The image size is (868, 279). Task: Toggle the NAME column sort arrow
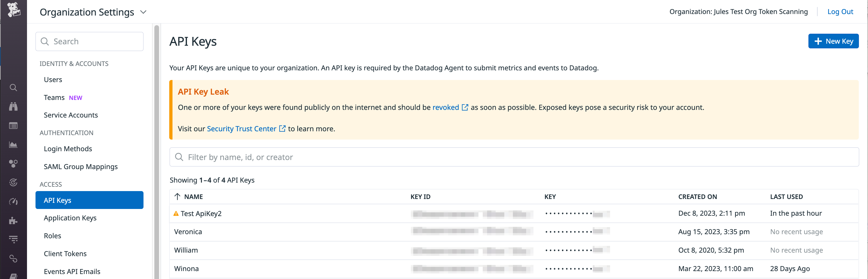(177, 197)
